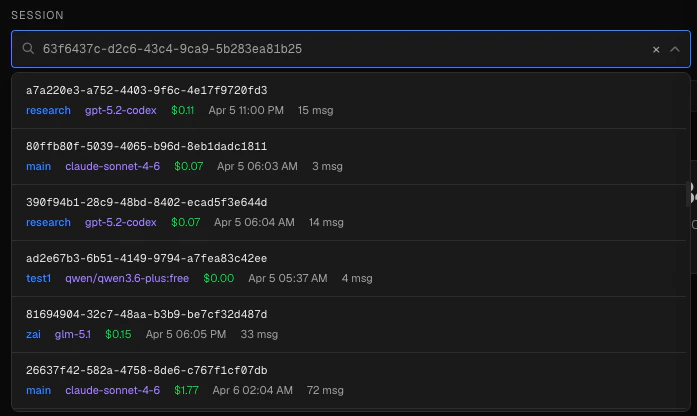The width and height of the screenshot is (697, 416).
Task: Select session 80ffb80f-5039-4065-b96d-8eb1dadc1811
Action: click(x=348, y=157)
